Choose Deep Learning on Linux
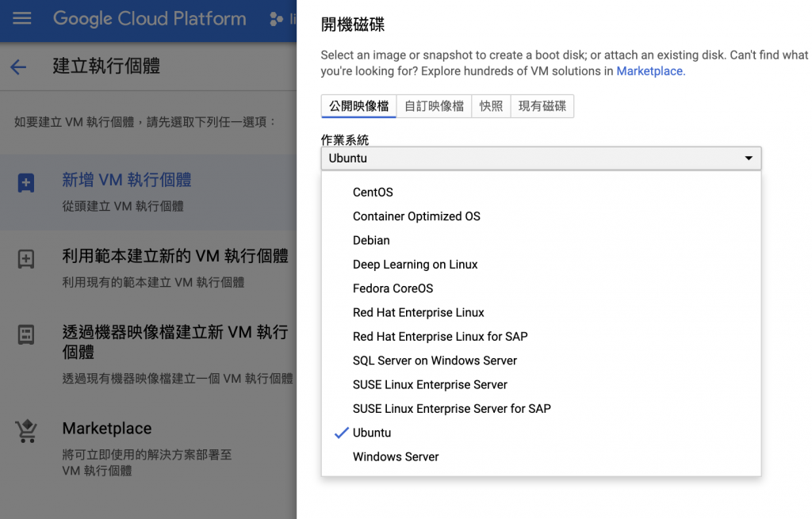The height and width of the screenshot is (519, 812). (x=541, y=265)
